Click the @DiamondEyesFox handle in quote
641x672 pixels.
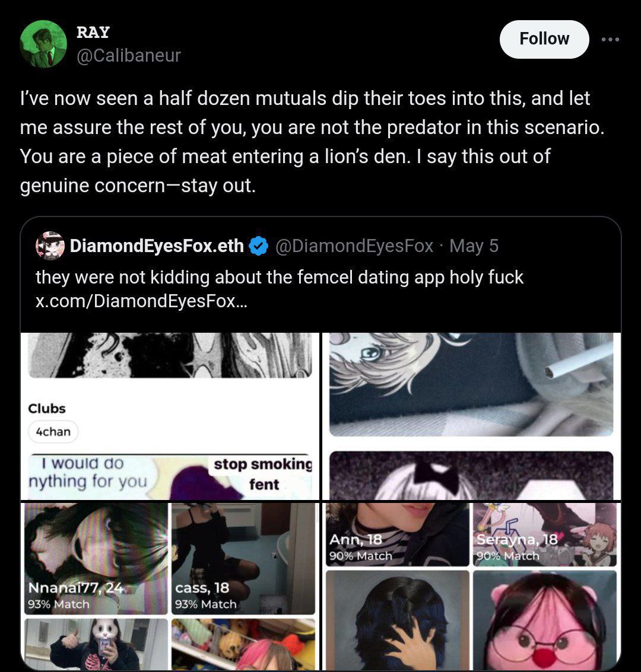[x=354, y=246]
